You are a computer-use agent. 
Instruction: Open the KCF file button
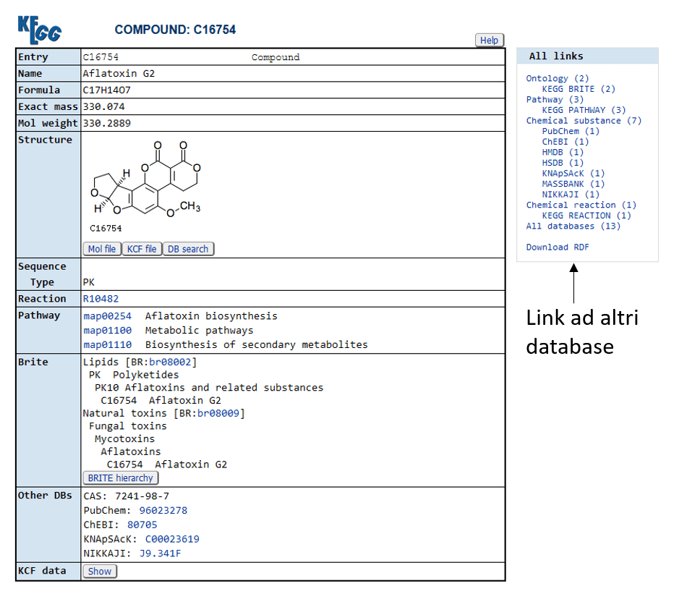(x=142, y=249)
